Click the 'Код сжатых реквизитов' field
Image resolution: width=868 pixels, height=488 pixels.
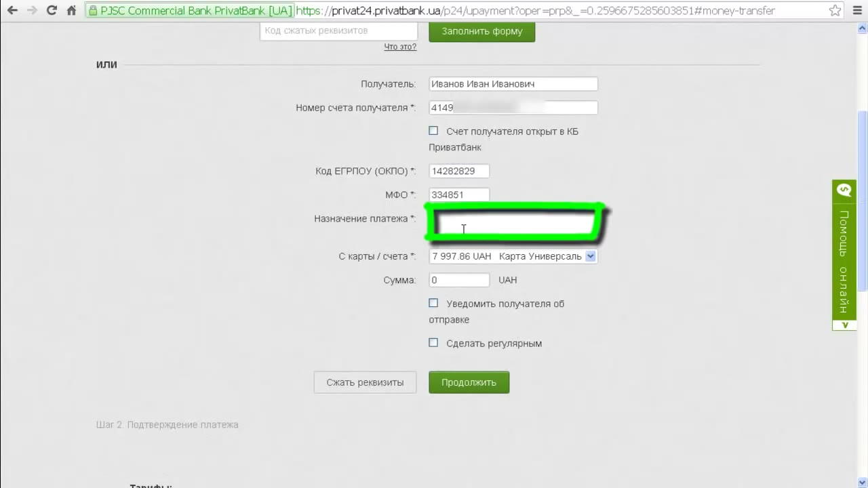(x=338, y=31)
